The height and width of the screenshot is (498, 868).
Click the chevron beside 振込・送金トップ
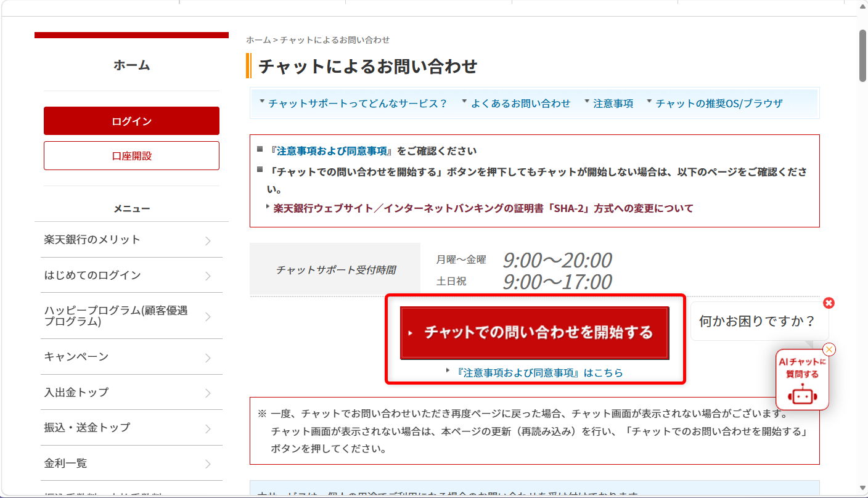point(208,428)
